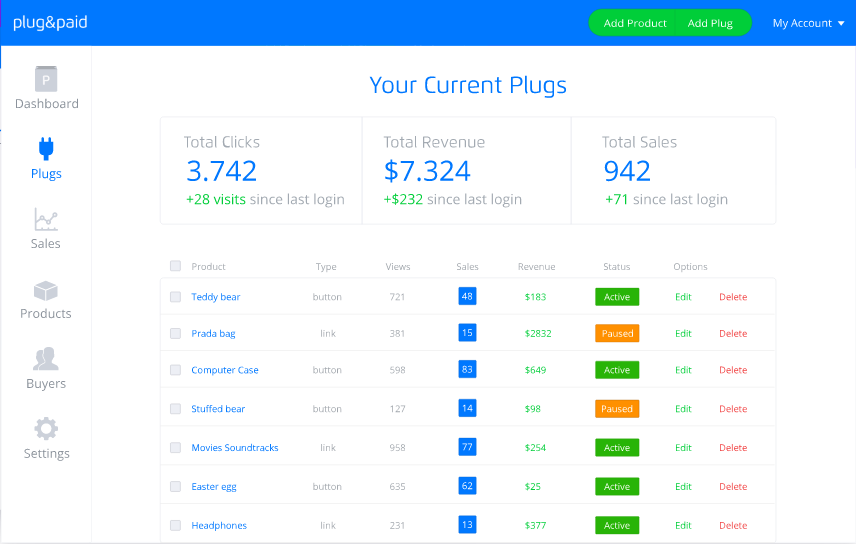Image resolution: width=856 pixels, height=544 pixels.
Task: Click the Active status of Movies Soundtracks
Action: pyautogui.click(x=617, y=447)
